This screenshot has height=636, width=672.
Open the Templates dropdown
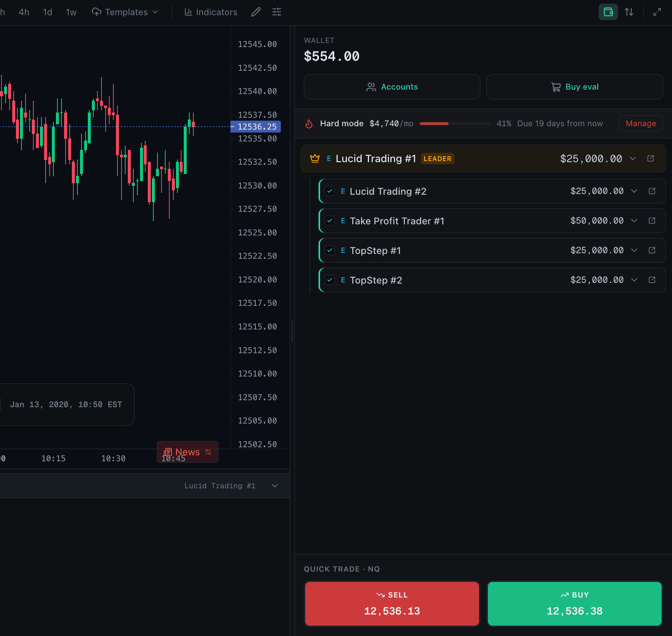click(125, 12)
